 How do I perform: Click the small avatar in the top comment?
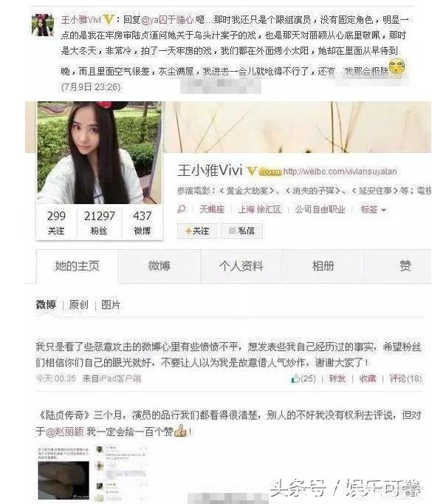(42, 24)
